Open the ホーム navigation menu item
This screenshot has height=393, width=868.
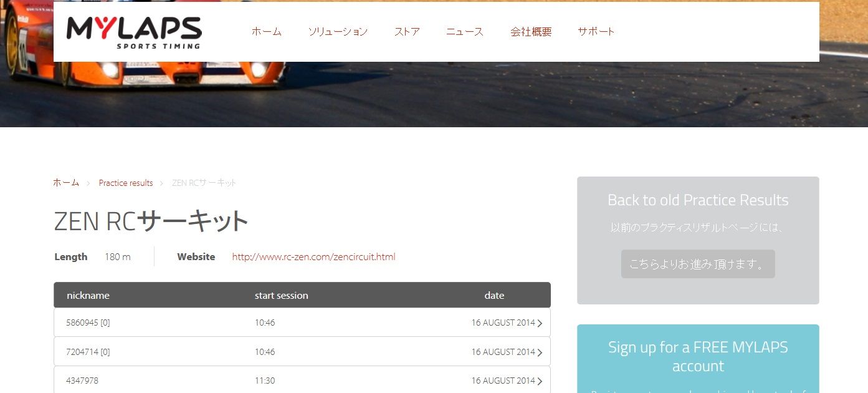[x=267, y=31]
